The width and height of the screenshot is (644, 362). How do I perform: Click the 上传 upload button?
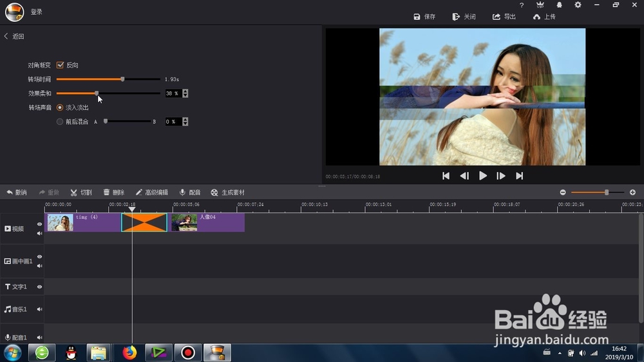[x=544, y=17]
